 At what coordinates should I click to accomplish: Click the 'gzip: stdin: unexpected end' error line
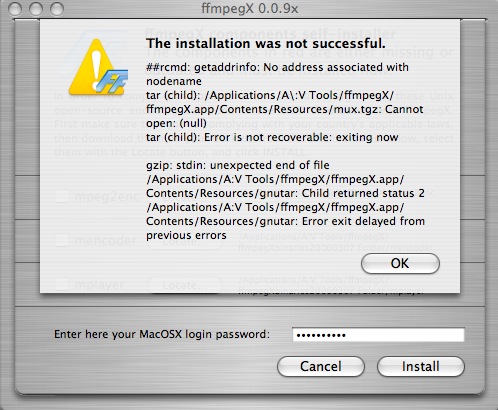(238, 165)
